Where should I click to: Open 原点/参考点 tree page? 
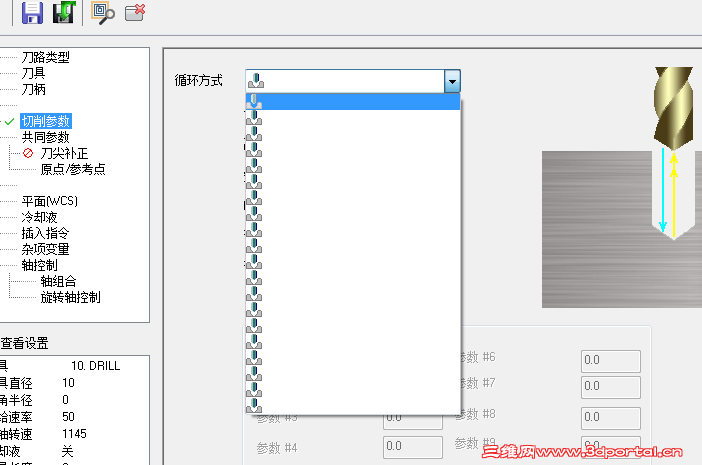(x=73, y=169)
